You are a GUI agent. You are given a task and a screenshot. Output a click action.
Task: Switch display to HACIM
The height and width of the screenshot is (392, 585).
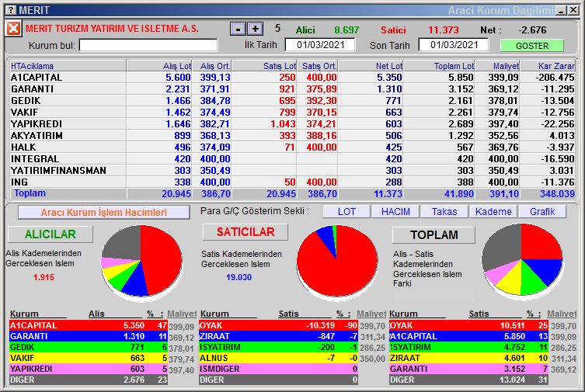(x=395, y=212)
